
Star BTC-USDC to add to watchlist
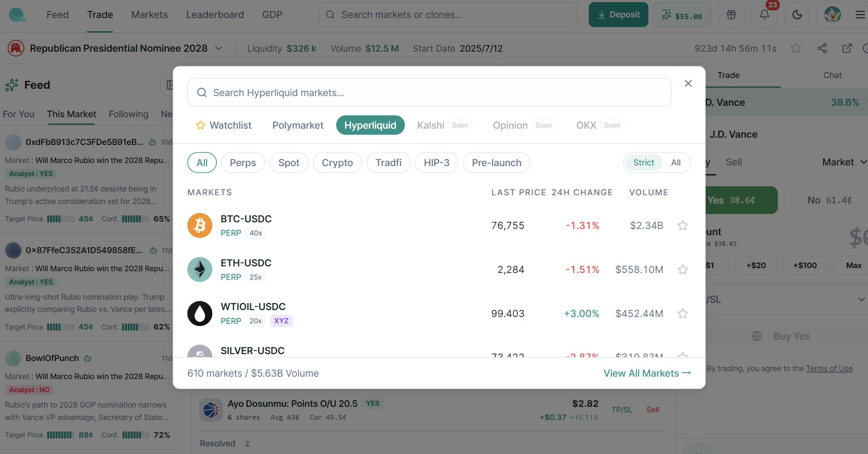pyautogui.click(x=682, y=225)
